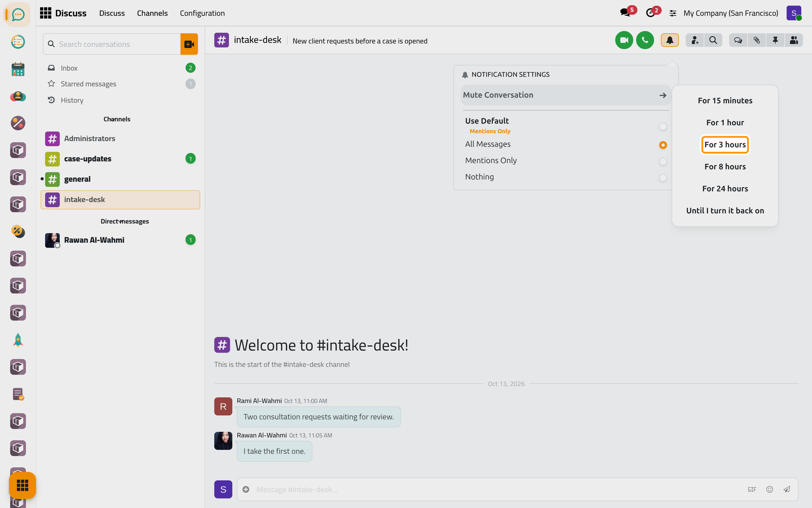The width and height of the screenshot is (812, 508).
Task: Show threads panel icon
Action: tap(738, 40)
